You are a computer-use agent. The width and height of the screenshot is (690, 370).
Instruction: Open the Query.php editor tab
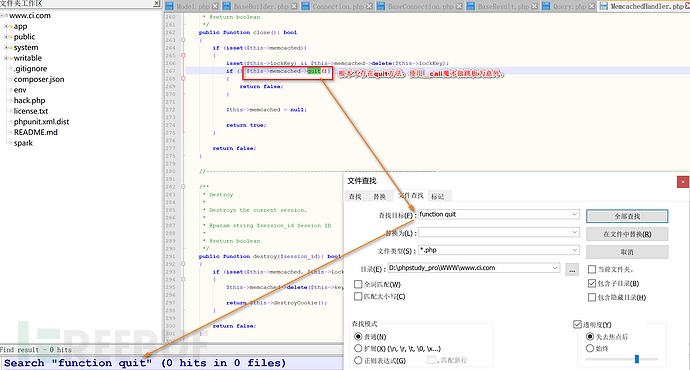569,6
